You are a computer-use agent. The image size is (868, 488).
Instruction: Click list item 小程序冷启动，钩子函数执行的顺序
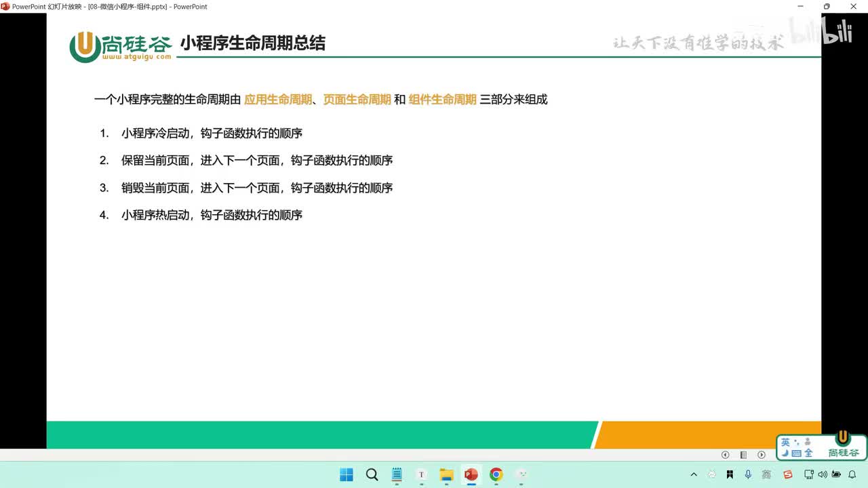[x=212, y=134]
